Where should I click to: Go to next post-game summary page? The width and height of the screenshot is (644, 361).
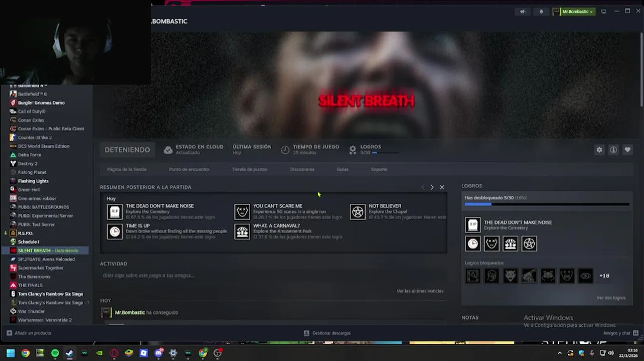[x=432, y=187]
